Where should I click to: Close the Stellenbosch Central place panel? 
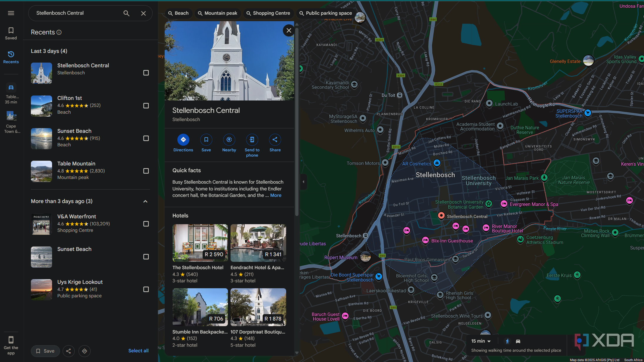[x=289, y=31]
